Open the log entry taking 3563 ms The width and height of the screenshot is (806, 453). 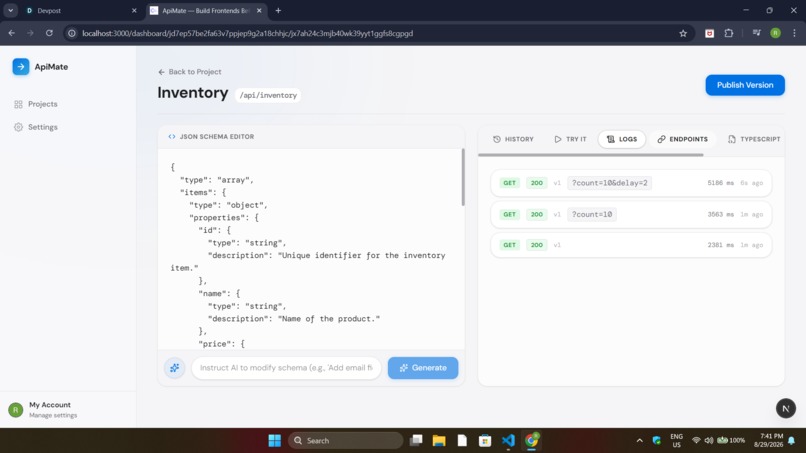tap(631, 214)
